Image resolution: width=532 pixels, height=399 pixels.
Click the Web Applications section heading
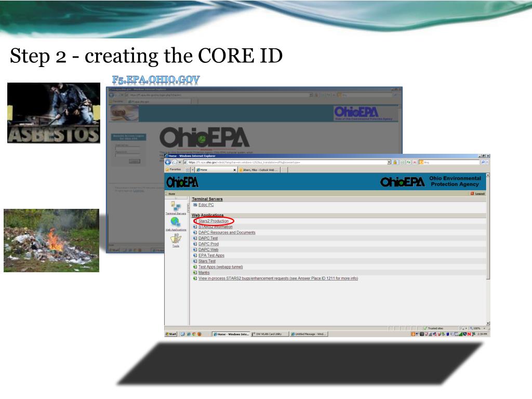[x=208, y=215]
